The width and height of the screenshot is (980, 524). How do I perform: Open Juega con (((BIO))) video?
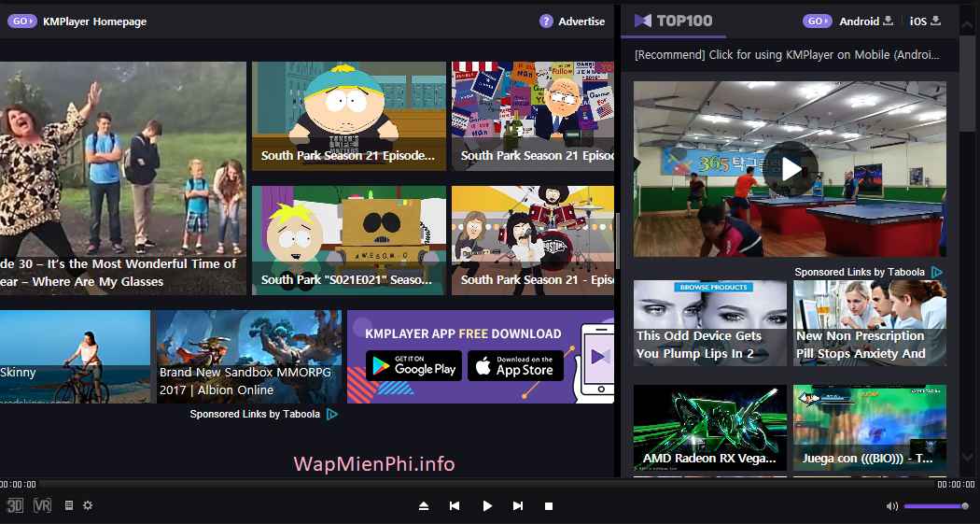869,428
